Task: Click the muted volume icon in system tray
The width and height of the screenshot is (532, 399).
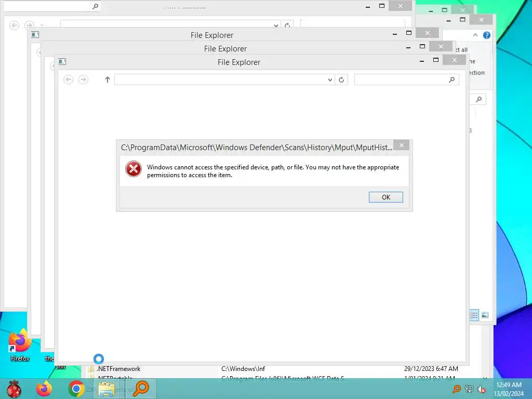Action: tap(482, 389)
